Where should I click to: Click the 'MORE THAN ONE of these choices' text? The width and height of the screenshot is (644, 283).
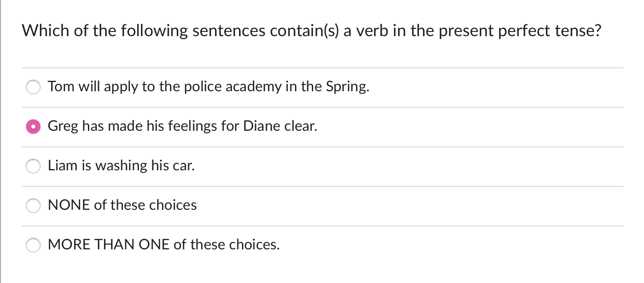164,244
